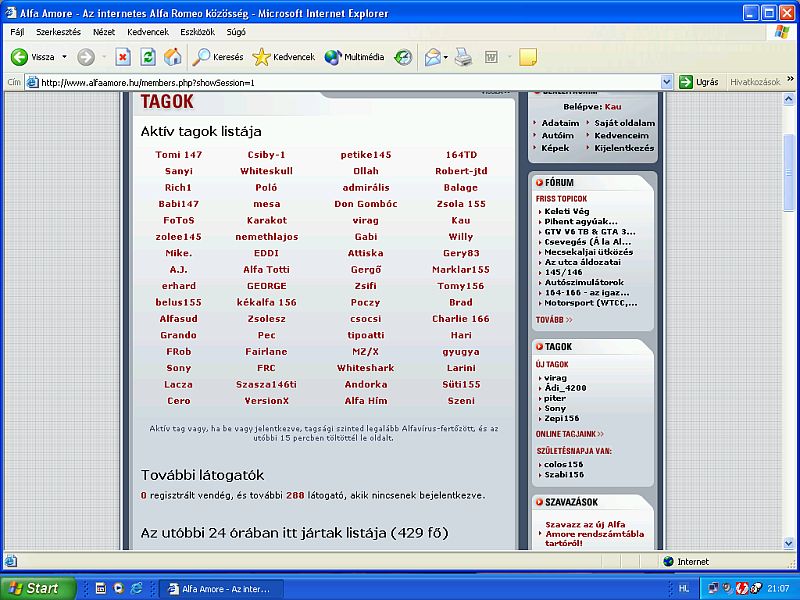Open the back button history dropdown arrow
Screen dimensions: 800x600
[64, 57]
